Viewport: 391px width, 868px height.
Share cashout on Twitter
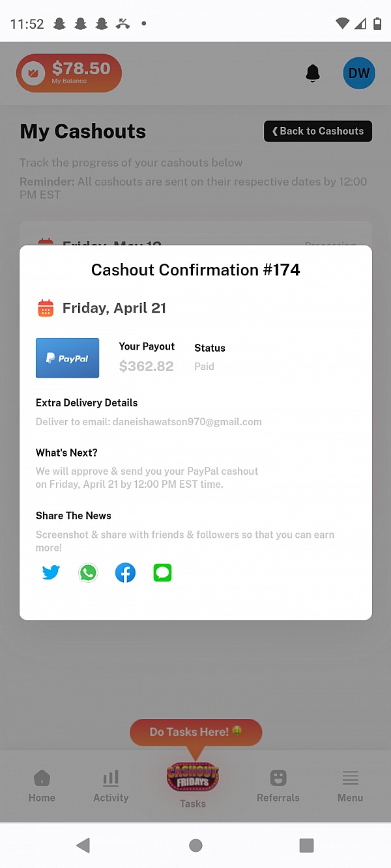point(51,573)
